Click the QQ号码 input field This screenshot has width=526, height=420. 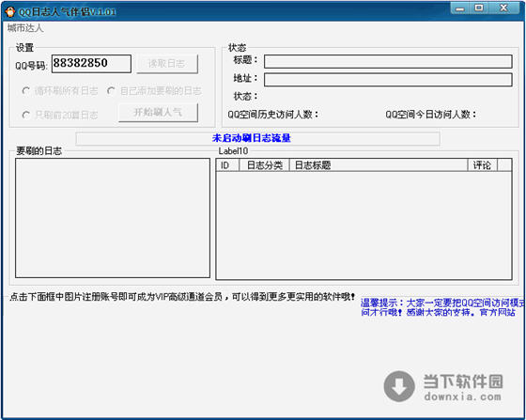91,64
